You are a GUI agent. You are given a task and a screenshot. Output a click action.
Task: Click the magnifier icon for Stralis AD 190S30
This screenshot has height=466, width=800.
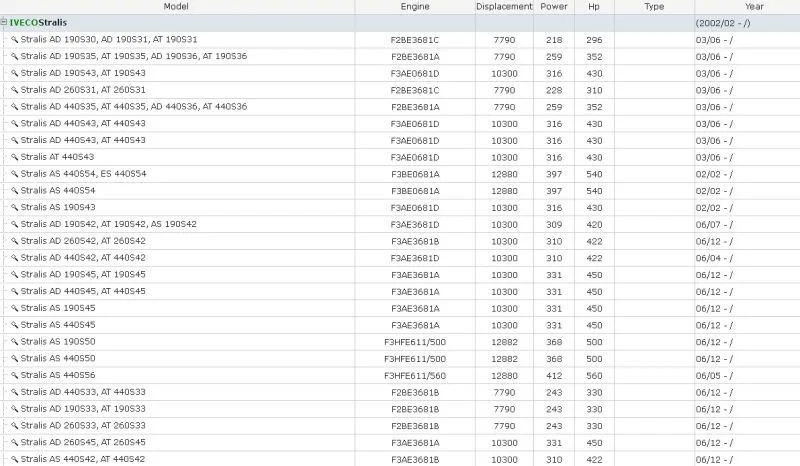(14, 40)
